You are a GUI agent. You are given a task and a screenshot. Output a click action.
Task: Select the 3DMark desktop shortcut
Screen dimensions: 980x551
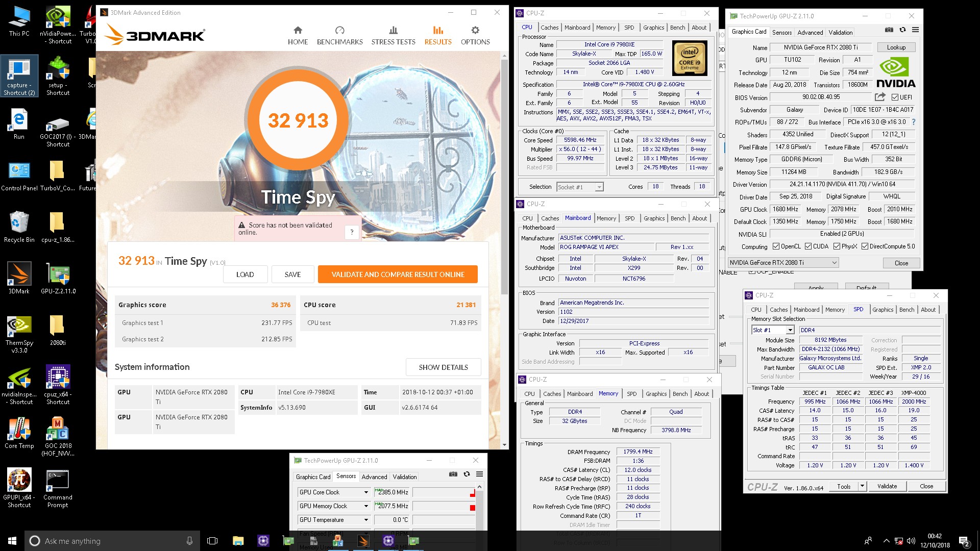[x=19, y=278]
